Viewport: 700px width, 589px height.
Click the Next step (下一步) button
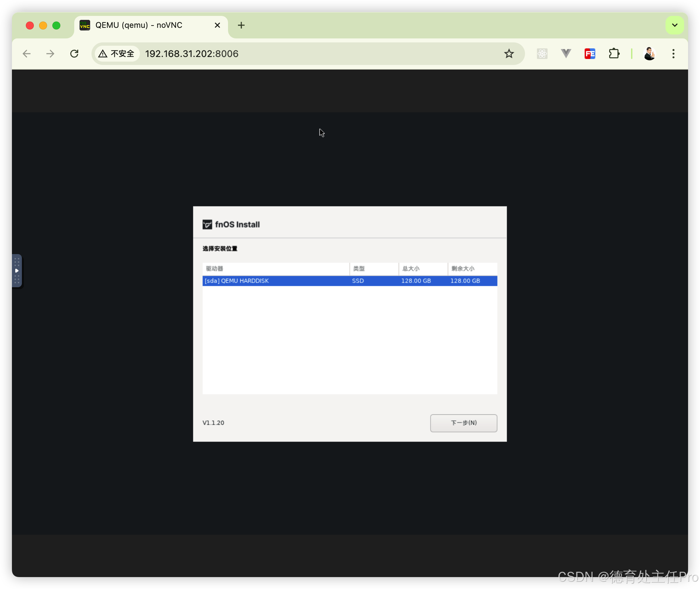click(463, 423)
